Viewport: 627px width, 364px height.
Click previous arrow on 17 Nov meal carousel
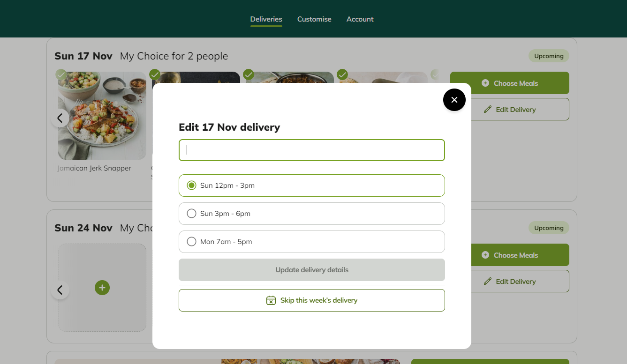pyautogui.click(x=60, y=118)
